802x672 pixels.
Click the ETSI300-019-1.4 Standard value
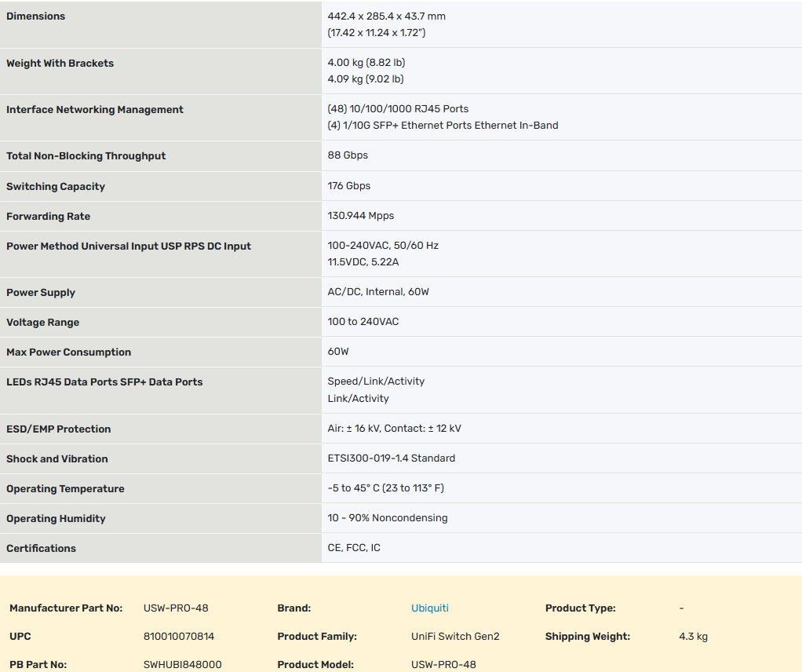pos(391,458)
